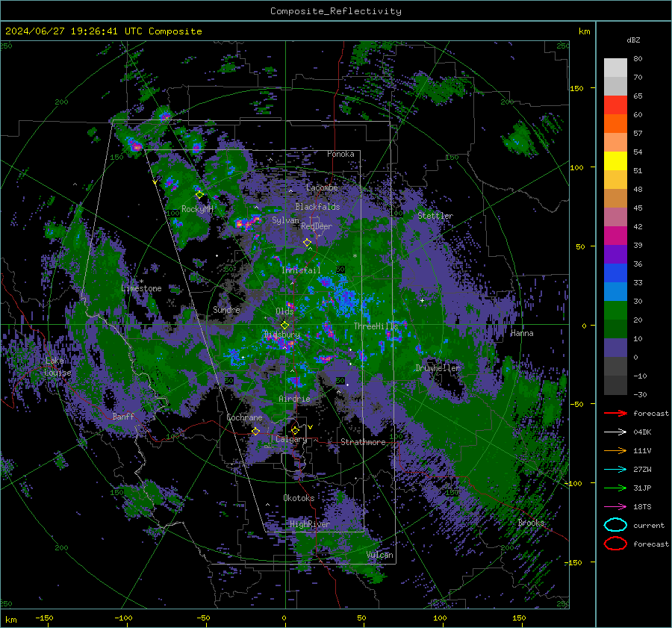Click the cyan 'current' ellipse icon
672x628 pixels.
[x=615, y=525]
